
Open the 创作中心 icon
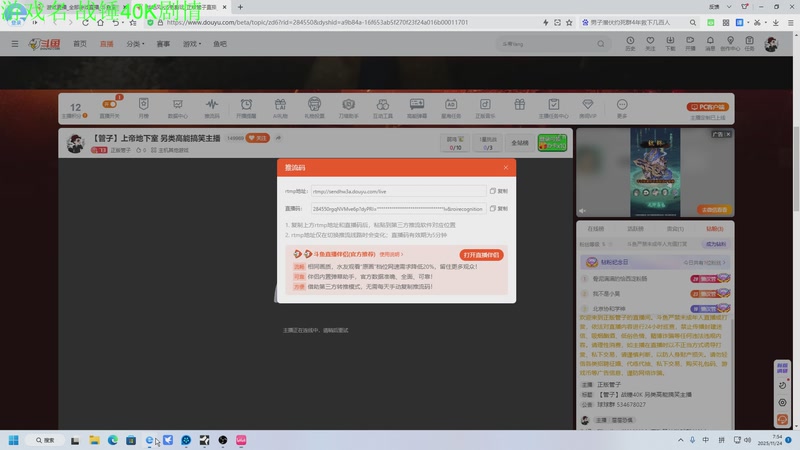tap(730, 43)
